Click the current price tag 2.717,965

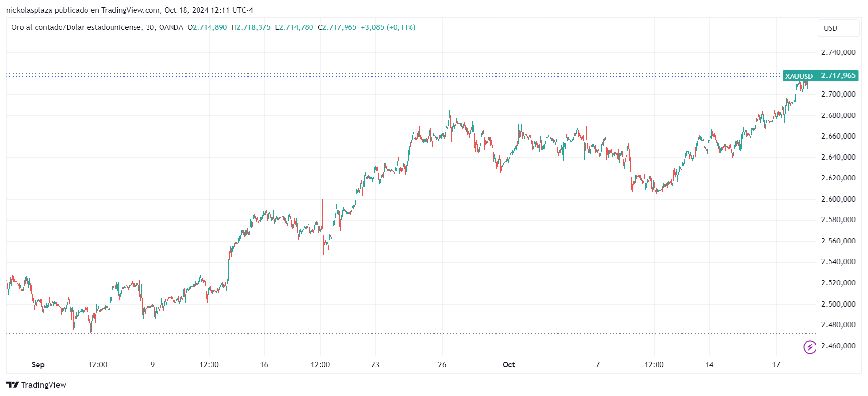point(838,76)
